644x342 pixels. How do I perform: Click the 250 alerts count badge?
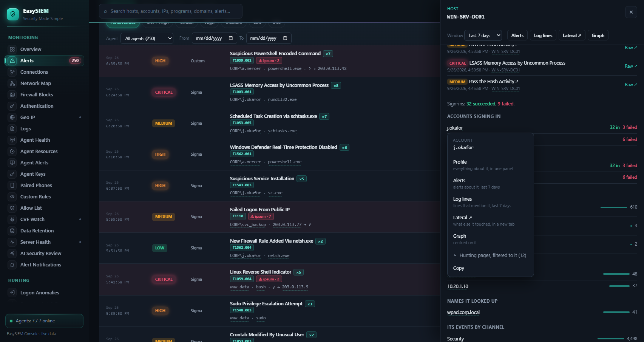coord(75,61)
